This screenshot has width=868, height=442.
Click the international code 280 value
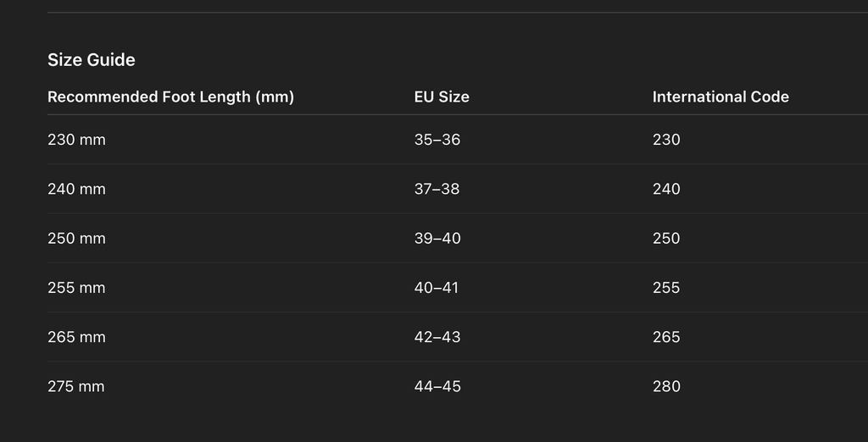click(x=666, y=386)
